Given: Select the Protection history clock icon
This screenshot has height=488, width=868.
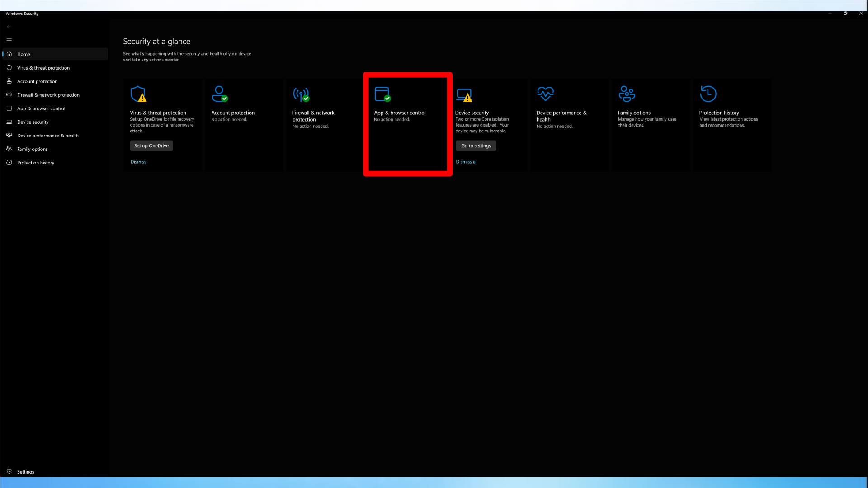Looking at the screenshot, I should pyautogui.click(x=9, y=162).
